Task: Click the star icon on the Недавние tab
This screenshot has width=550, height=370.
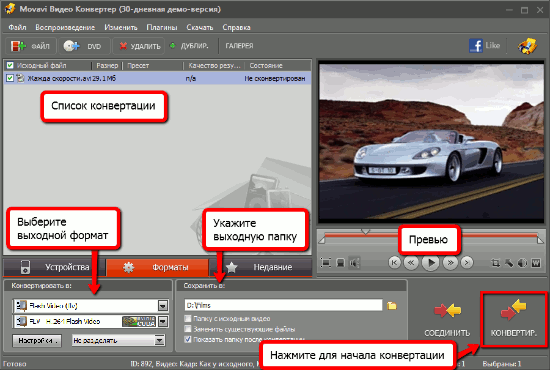Action: pos(232,267)
